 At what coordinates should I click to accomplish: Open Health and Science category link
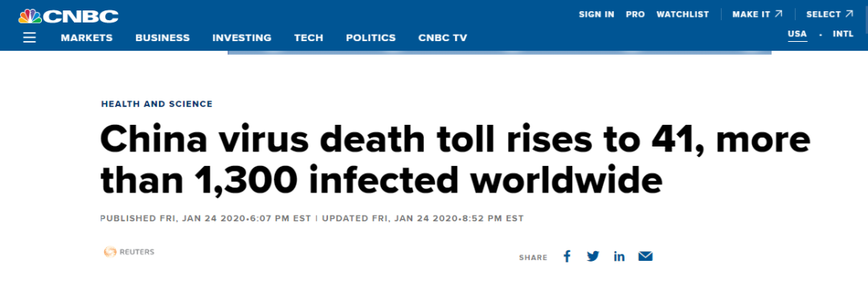pos(157,104)
